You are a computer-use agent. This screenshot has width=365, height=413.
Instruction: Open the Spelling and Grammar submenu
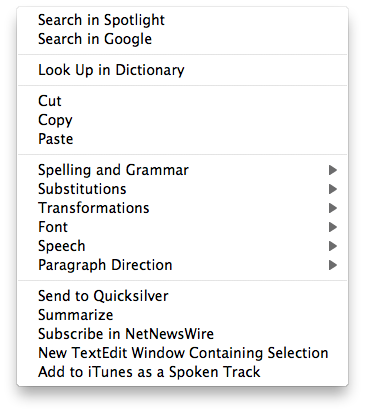click(x=182, y=170)
